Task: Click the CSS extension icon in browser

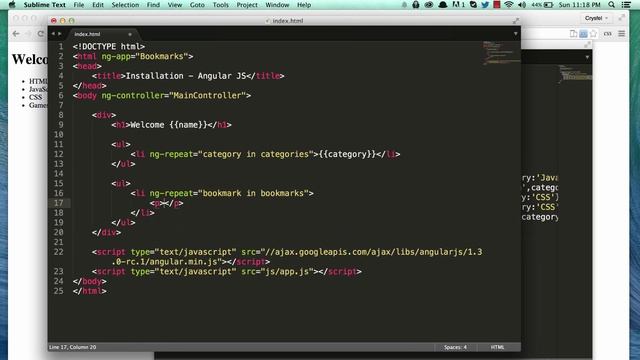Action: pyautogui.click(x=607, y=34)
